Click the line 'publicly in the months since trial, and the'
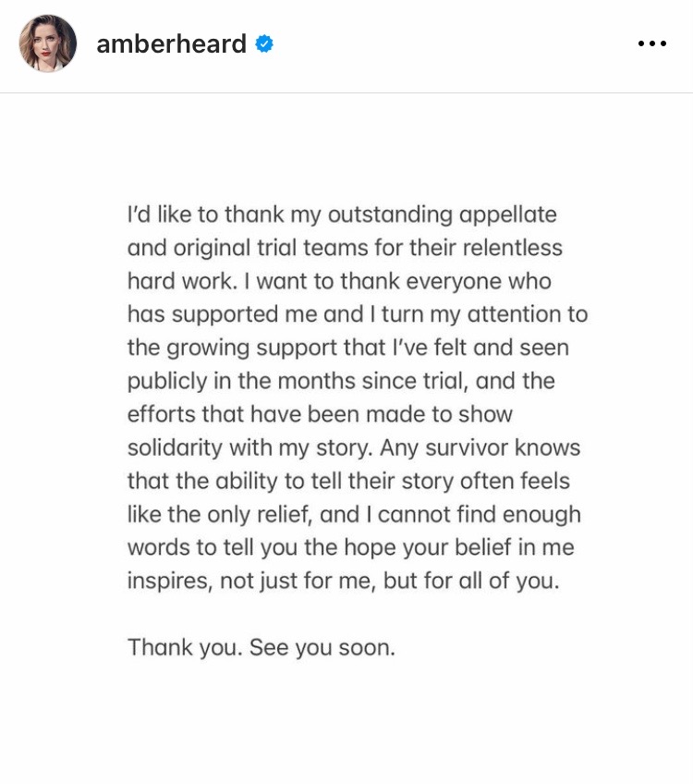 point(341,381)
